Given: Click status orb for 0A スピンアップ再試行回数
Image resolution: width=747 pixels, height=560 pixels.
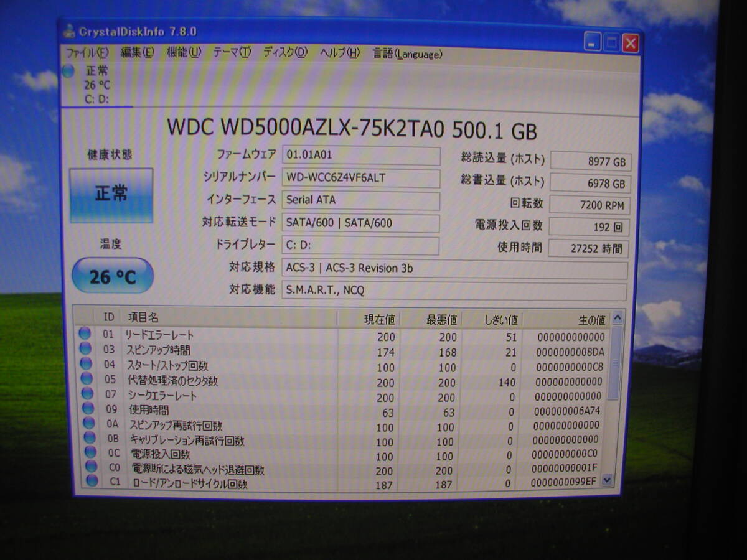Looking at the screenshot, I should pos(88,423).
